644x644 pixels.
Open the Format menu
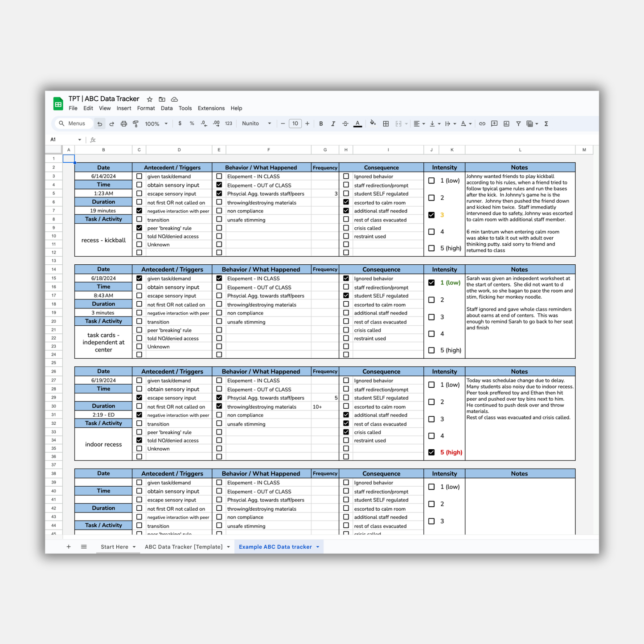(146, 108)
